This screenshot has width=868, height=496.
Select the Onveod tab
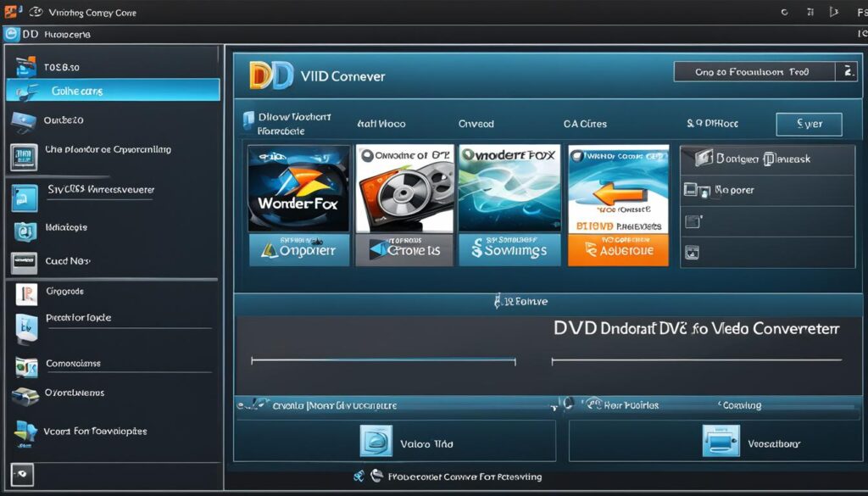[x=476, y=124]
